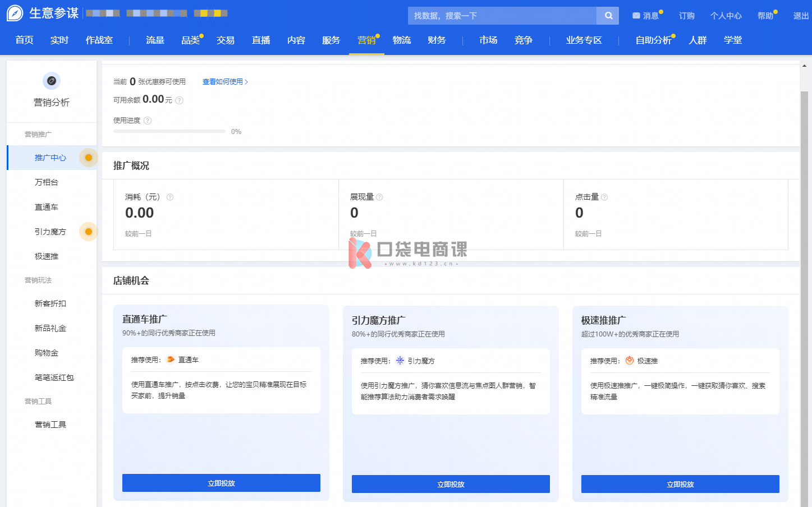Go to the 财务 tab
The image size is (812, 507).
click(x=437, y=40)
